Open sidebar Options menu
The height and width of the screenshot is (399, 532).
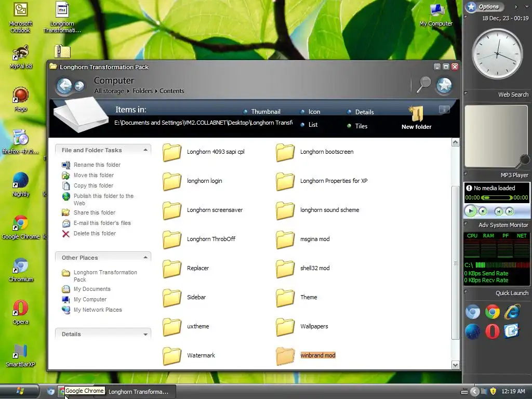[485, 6]
